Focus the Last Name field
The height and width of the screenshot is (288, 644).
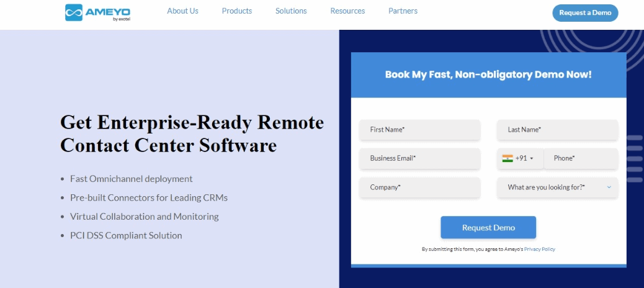coord(557,130)
